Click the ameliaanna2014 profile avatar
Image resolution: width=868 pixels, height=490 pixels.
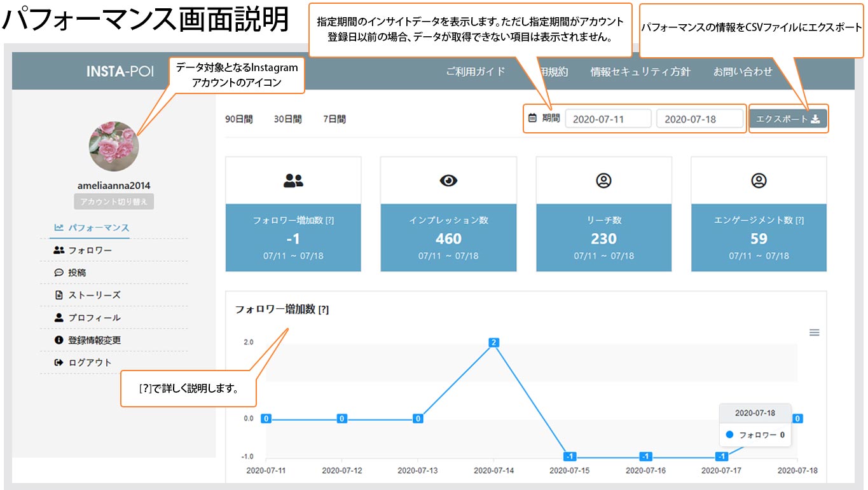114,146
